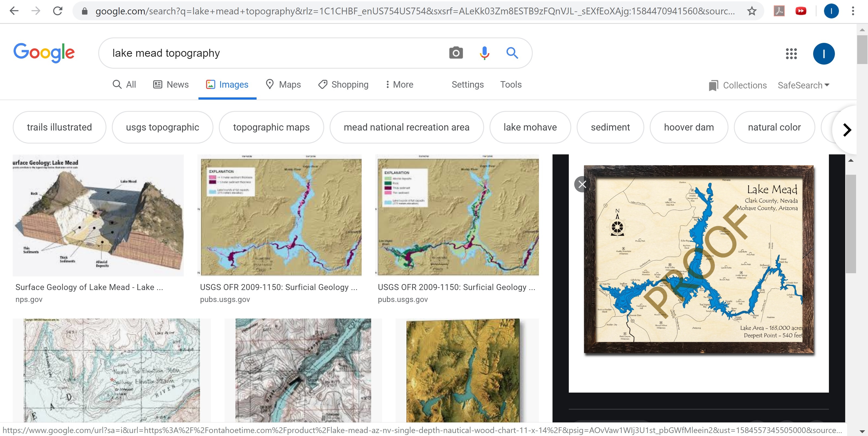
Task: Click the Google logo
Action: pyautogui.click(x=44, y=53)
